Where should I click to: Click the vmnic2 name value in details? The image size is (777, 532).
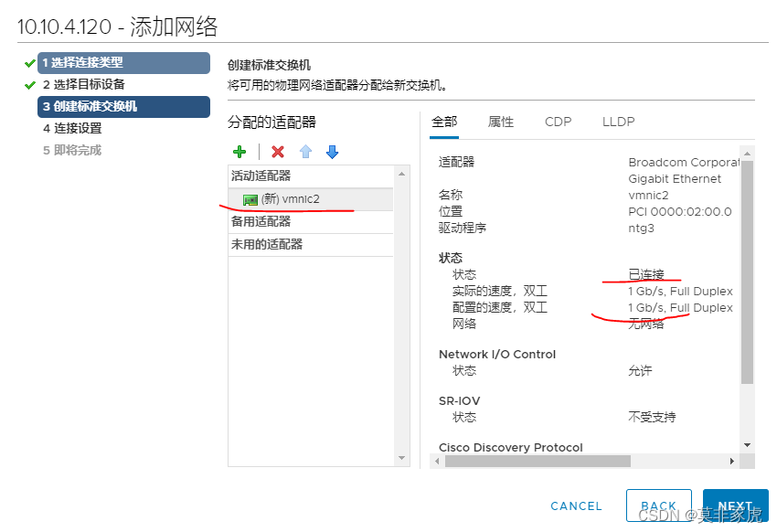pyautogui.click(x=648, y=196)
